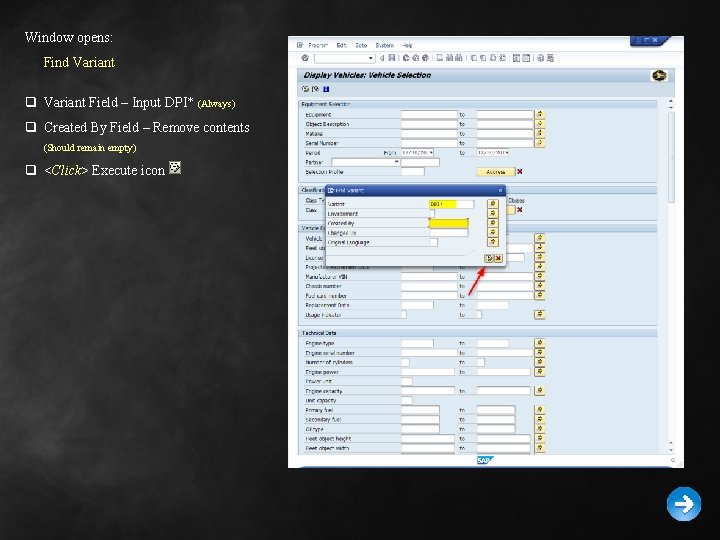Click the Execute clock icon below title
Image resolution: width=720 pixels, height=540 pixels.
pos(305,89)
